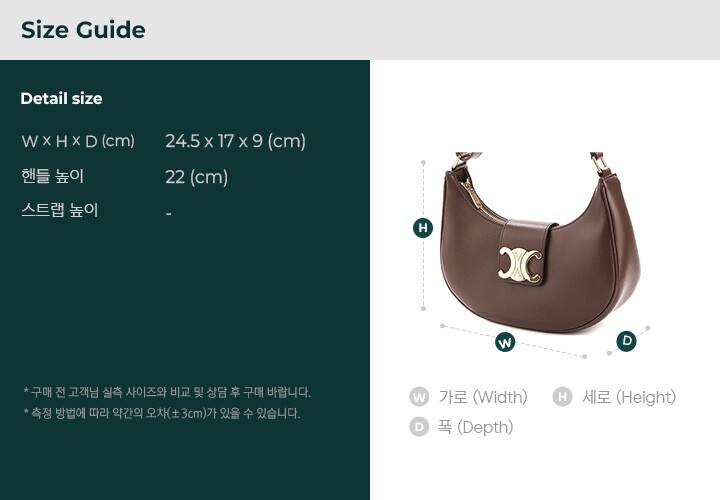Viewport: 720px width, 500px height.
Task: Click the ±3cm measurement error note
Action: pyautogui.click(x=162, y=413)
